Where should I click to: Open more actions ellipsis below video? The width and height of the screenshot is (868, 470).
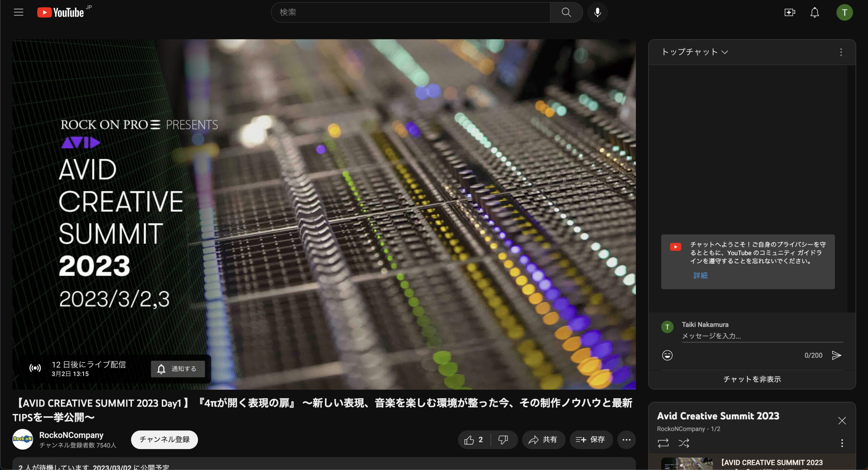pyautogui.click(x=626, y=440)
